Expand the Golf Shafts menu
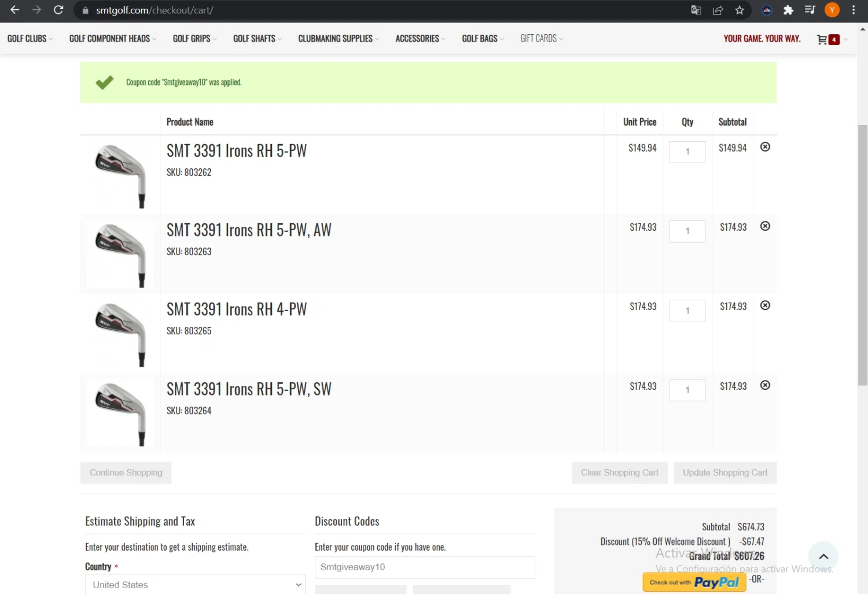 (258, 39)
